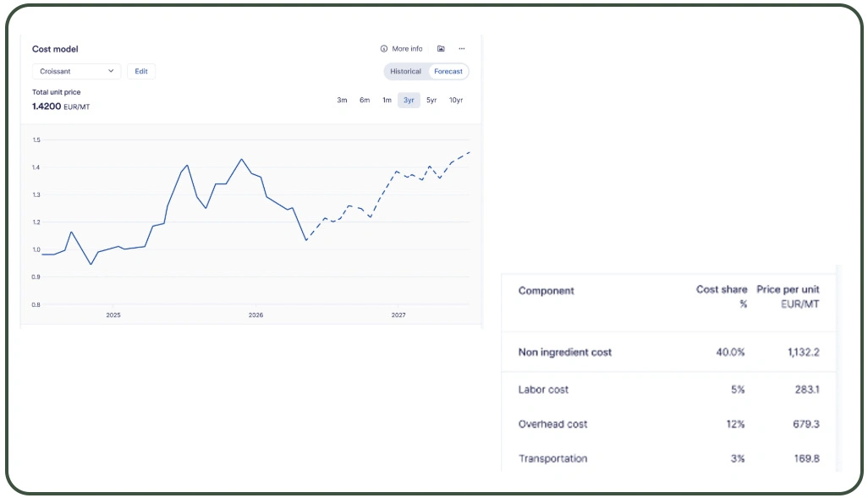Open the chart image export icon
The image size is (868, 498).
point(440,48)
